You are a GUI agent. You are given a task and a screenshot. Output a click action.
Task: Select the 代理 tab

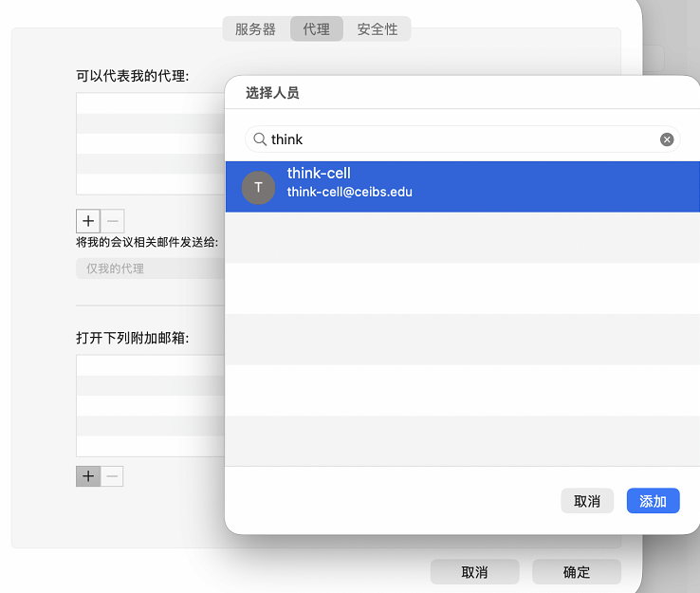pos(316,29)
